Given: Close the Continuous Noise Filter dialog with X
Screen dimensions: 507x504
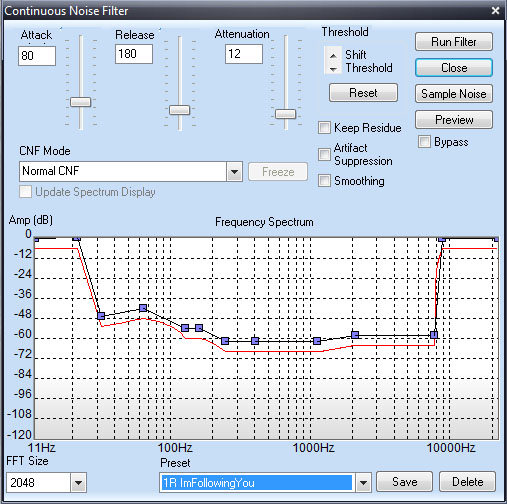Looking at the screenshot, I should click(x=495, y=11).
